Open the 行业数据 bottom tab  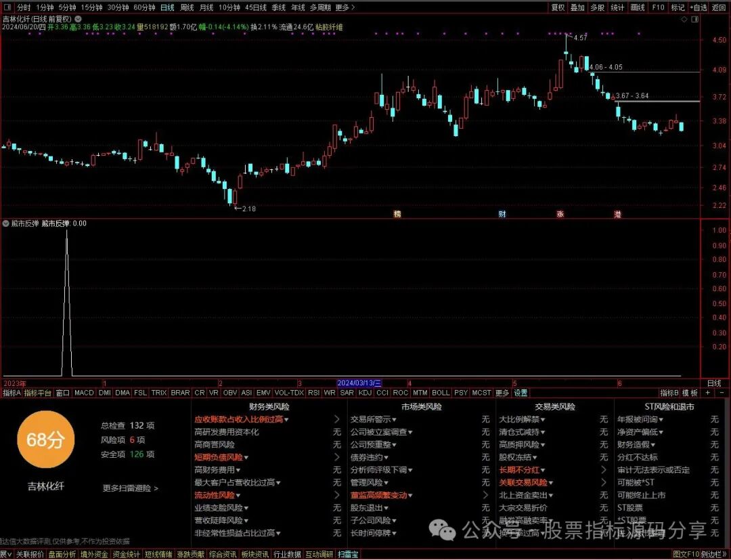coord(287,555)
